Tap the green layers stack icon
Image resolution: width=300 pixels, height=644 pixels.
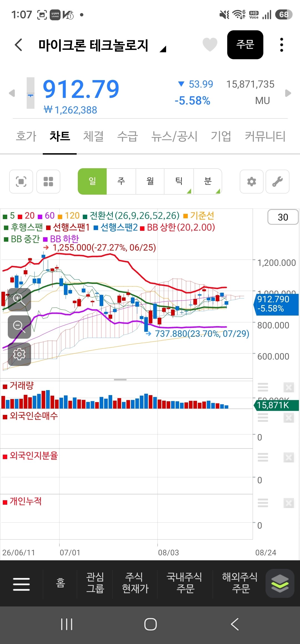(280, 583)
